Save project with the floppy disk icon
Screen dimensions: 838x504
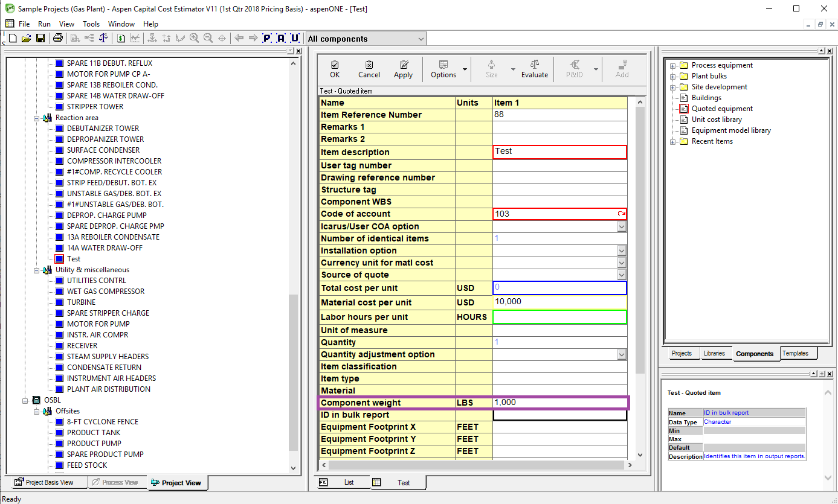tap(40, 39)
